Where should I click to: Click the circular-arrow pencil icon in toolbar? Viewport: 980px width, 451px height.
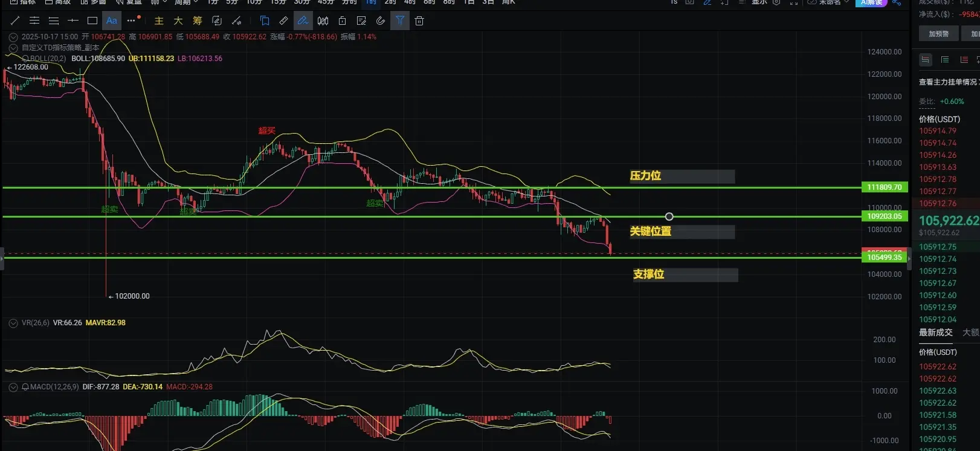[217, 21]
